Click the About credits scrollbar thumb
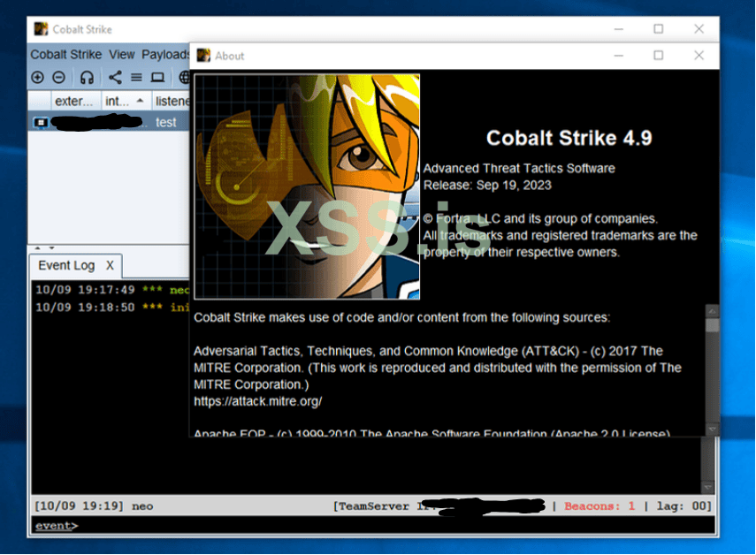This screenshot has height=555, width=756. pyautogui.click(x=712, y=324)
